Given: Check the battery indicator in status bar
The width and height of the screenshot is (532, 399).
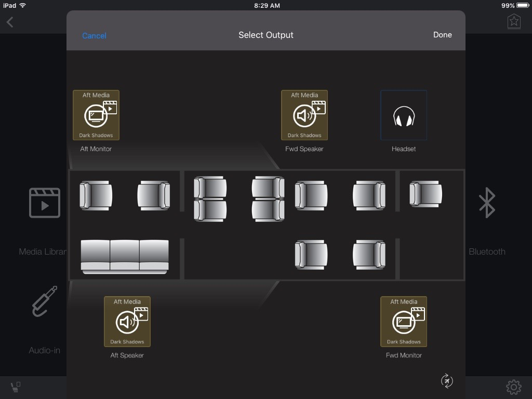Looking at the screenshot, I should click(523, 5).
